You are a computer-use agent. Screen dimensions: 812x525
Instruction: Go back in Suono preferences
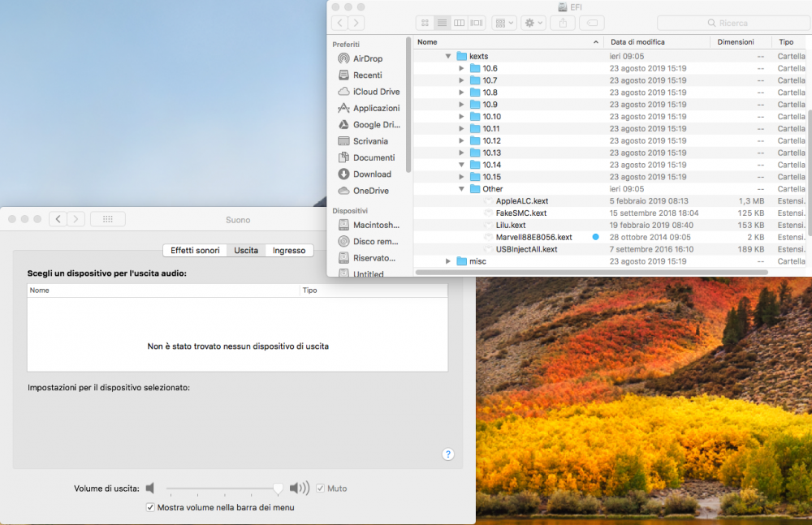[x=58, y=219]
